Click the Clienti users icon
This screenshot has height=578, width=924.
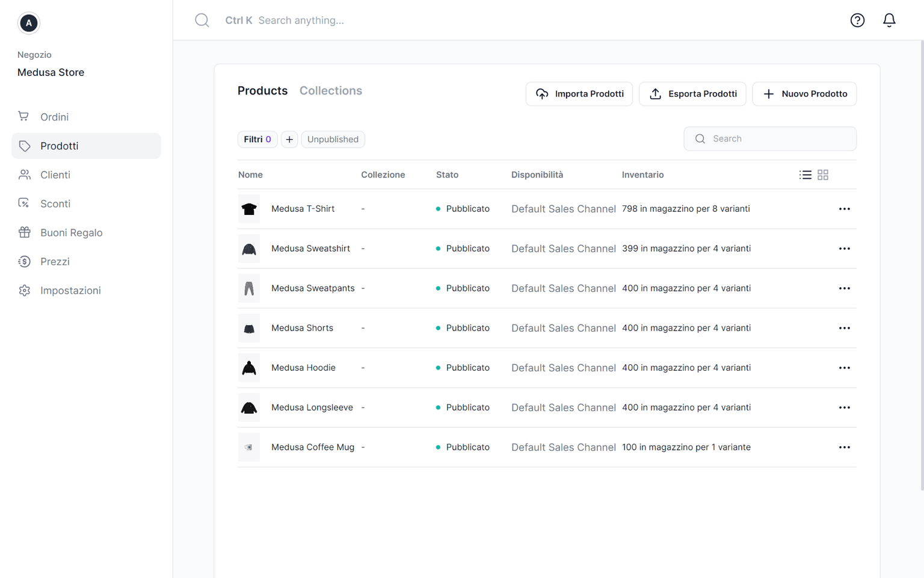[24, 175]
